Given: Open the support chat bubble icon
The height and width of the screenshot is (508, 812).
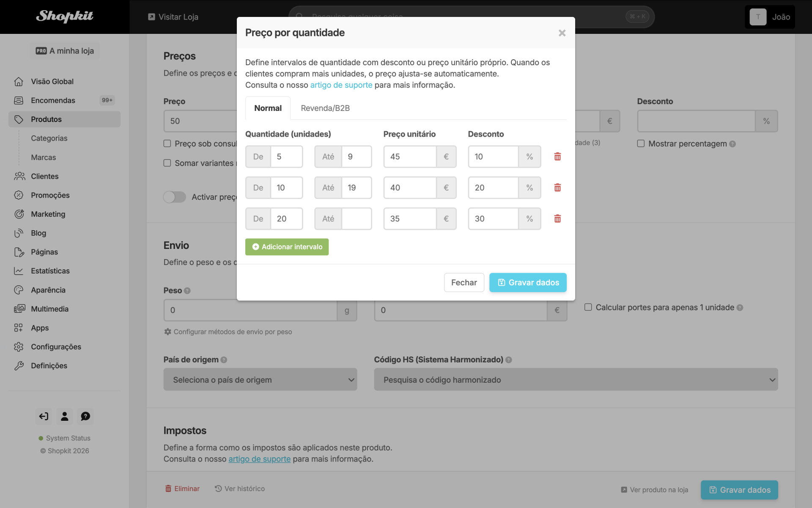Looking at the screenshot, I should 85,417.
